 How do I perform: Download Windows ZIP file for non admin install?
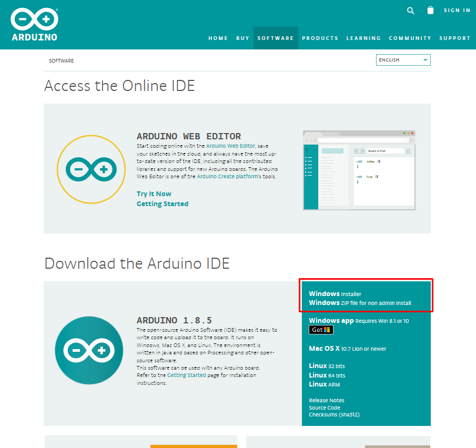coord(360,303)
